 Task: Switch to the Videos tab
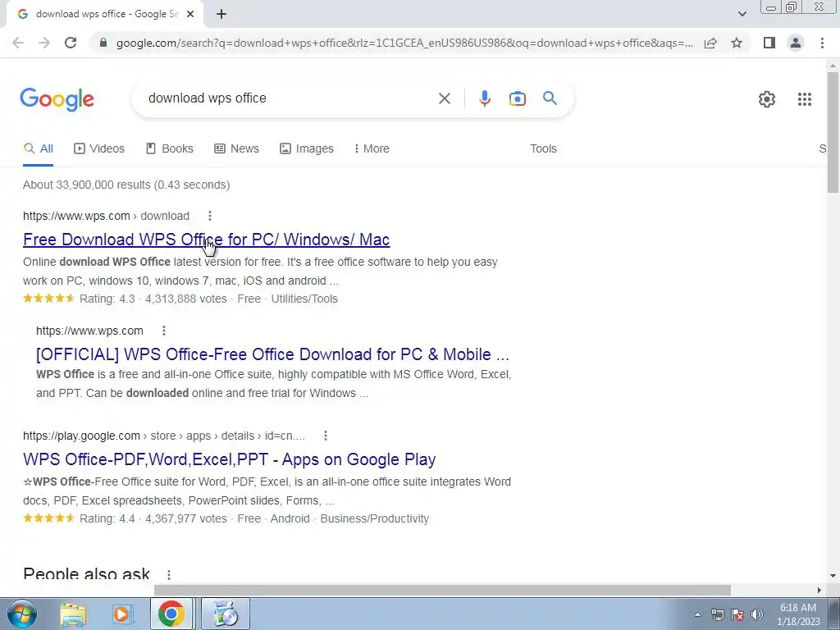point(99,148)
